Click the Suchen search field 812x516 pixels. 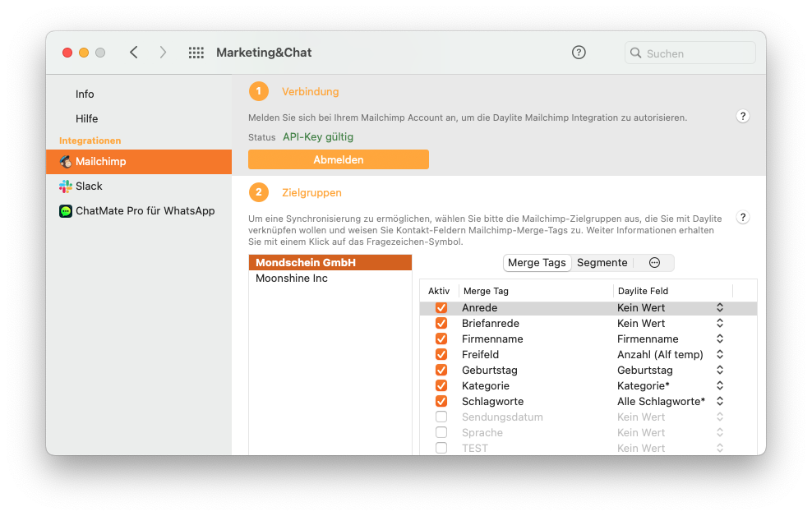click(x=690, y=53)
